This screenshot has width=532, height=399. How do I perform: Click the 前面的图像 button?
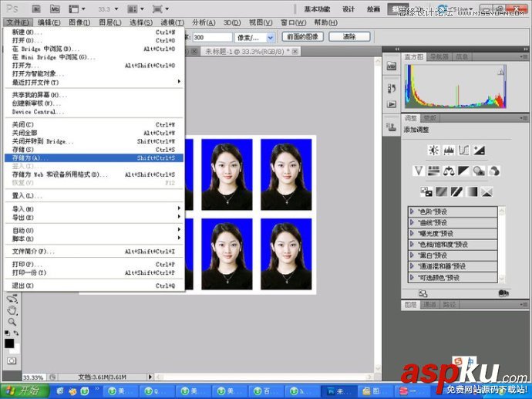303,37
